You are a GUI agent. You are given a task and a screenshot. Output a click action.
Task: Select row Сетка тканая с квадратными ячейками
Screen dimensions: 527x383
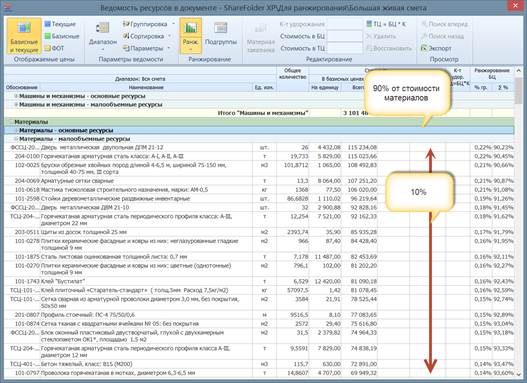[x=259, y=324]
